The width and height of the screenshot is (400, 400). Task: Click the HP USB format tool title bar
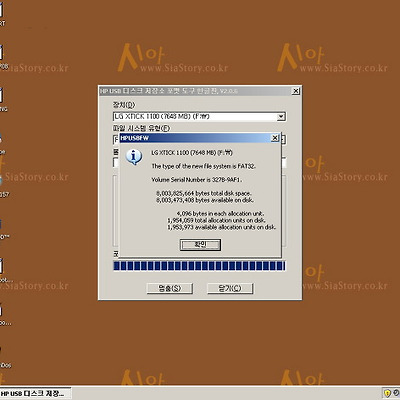[200, 91]
